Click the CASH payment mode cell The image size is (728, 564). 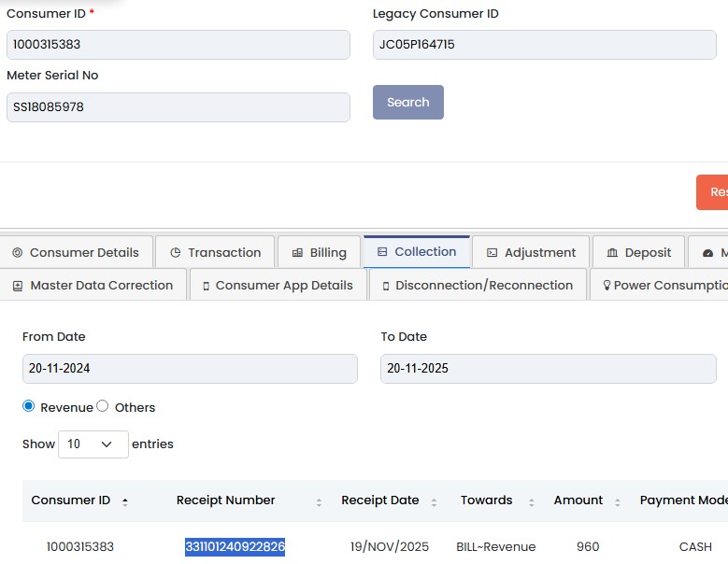(695, 546)
